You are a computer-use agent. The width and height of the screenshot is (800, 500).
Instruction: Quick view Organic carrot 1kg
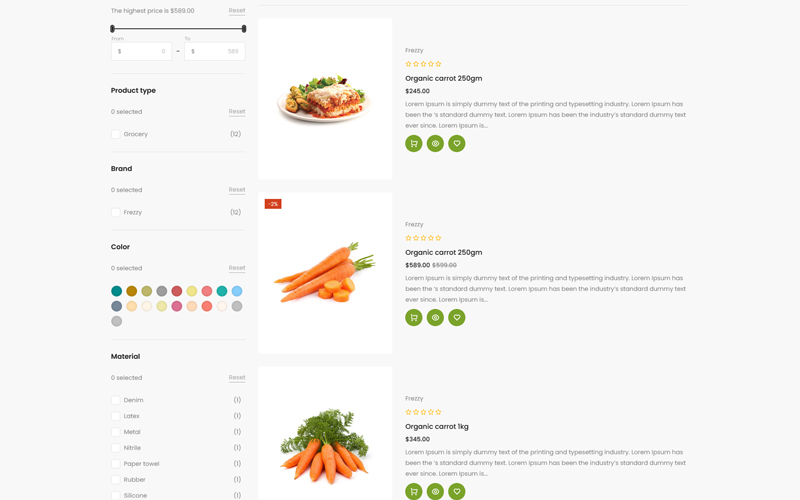tap(435, 491)
